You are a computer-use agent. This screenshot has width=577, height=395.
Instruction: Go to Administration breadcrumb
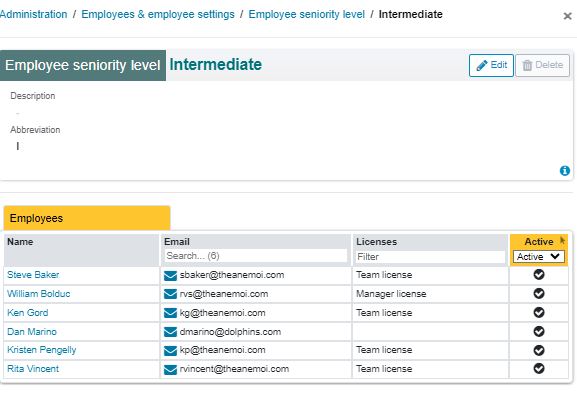(x=33, y=14)
